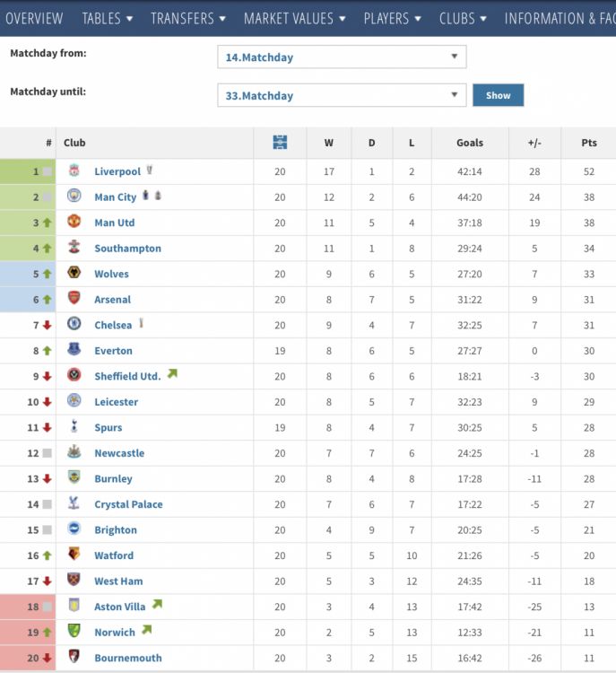Open the Transfers menu
The height and width of the screenshot is (673, 616).
pos(188,18)
